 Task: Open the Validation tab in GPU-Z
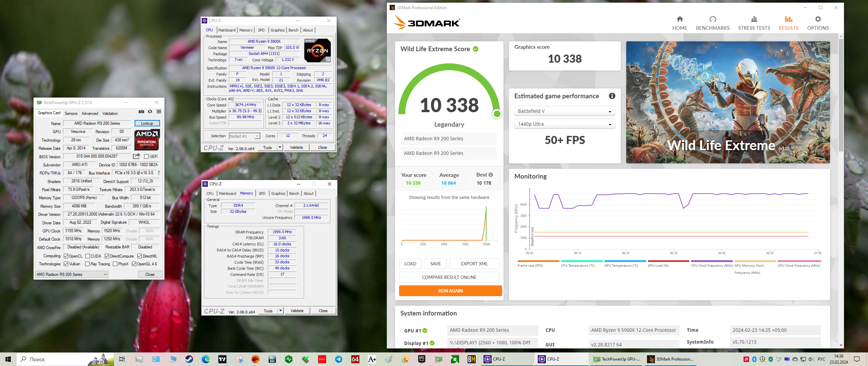[110, 114]
